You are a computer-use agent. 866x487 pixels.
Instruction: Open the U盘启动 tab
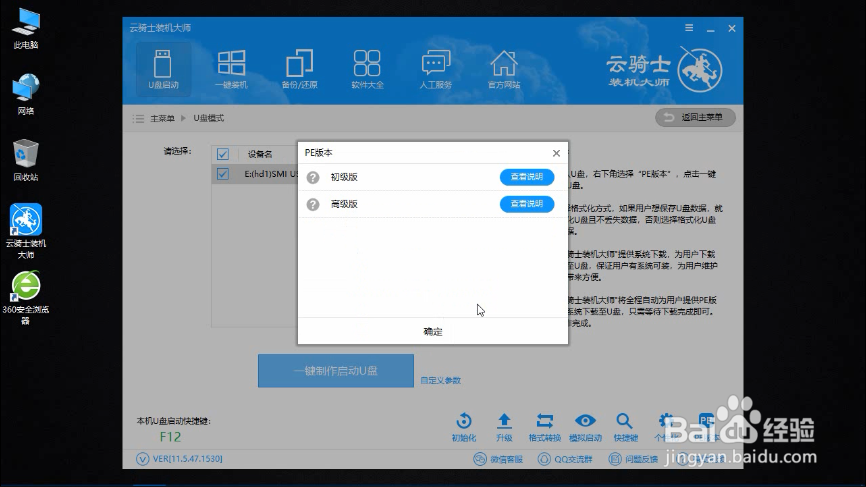pyautogui.click(x=163, y=69)
